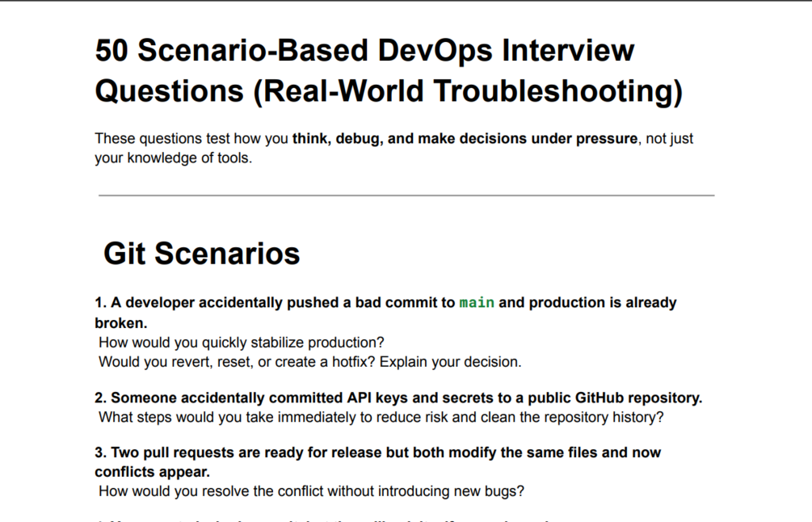Click the bold phrase 'think, debug, and make decisions under pressure'
This screenshot has width=812, height=522.
(465, 139)
